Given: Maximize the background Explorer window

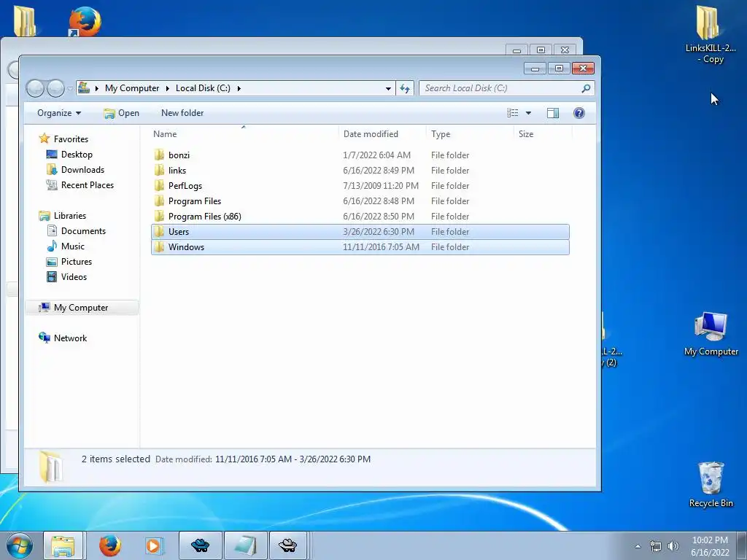Looking at the screenshot, I should (x=541, y=50).
